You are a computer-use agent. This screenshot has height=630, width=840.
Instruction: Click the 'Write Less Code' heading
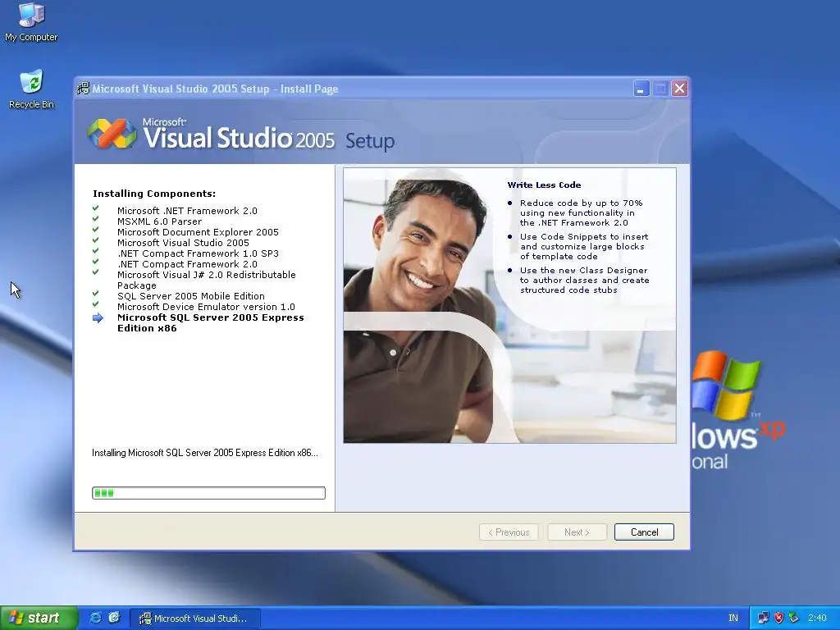click(544, 185)
